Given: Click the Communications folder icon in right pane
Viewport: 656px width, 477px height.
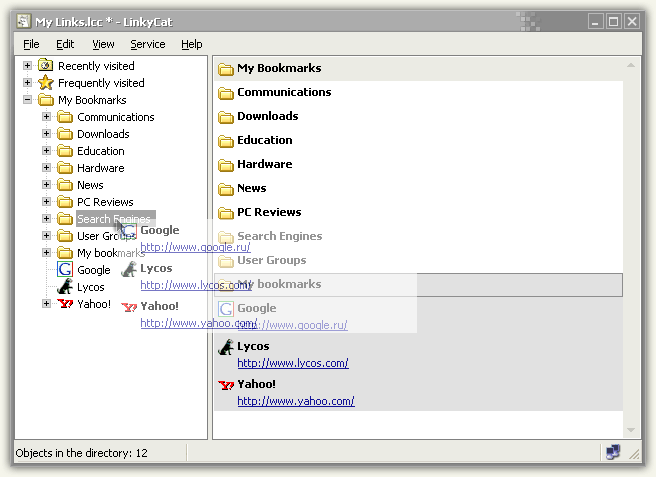Looking at the screenshot, I should tap(226, 93).
